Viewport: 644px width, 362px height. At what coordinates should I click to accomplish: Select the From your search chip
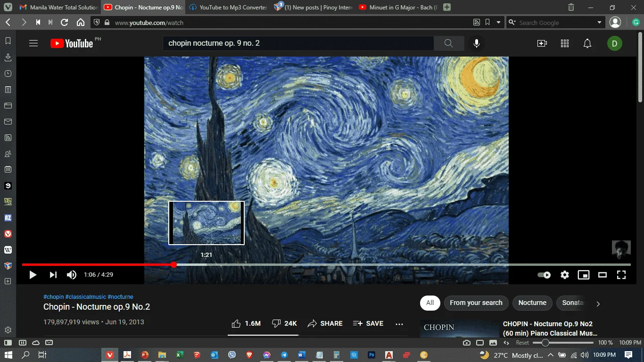point(476,303)
